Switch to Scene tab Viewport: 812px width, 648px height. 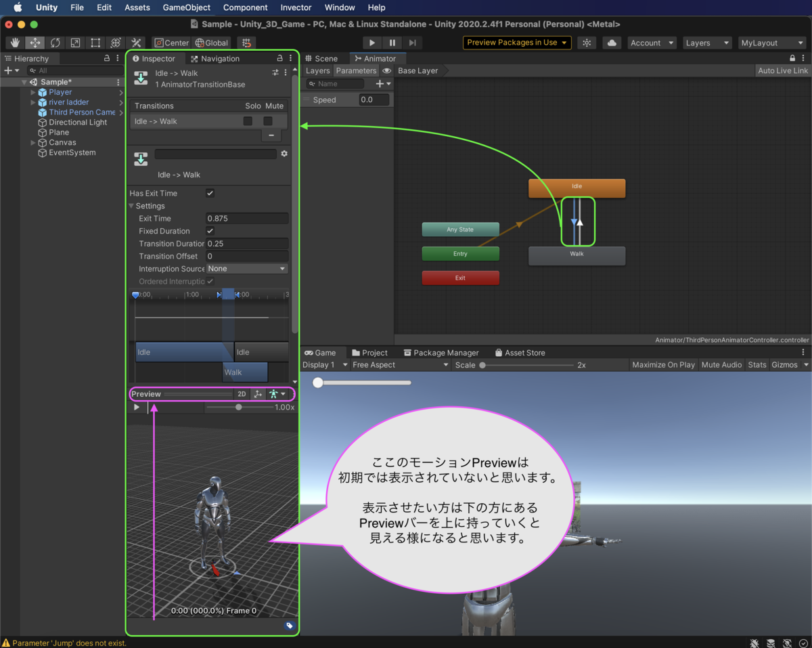[x=321, y=58]
